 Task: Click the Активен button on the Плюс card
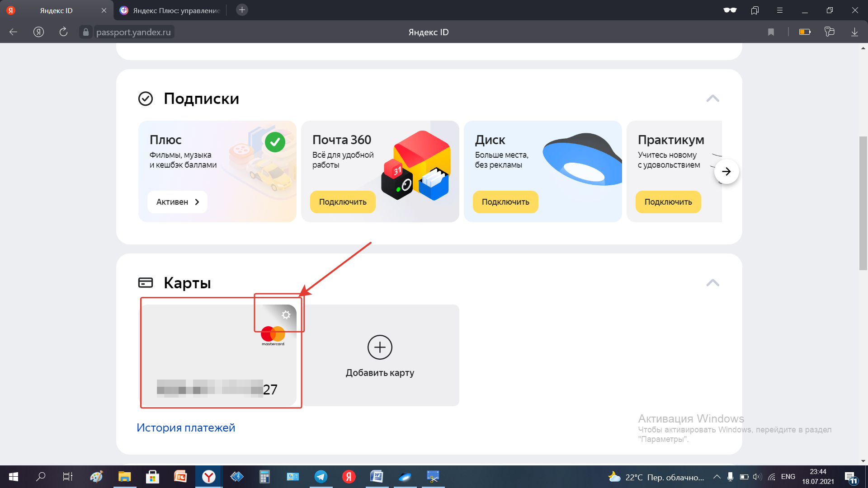(x=177, y=202)
